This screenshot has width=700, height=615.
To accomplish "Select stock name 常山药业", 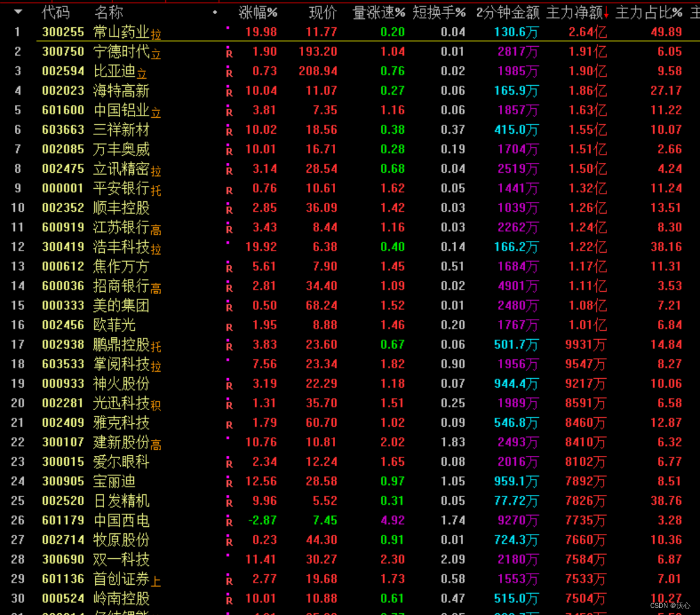I will click(x=121, y=32).
